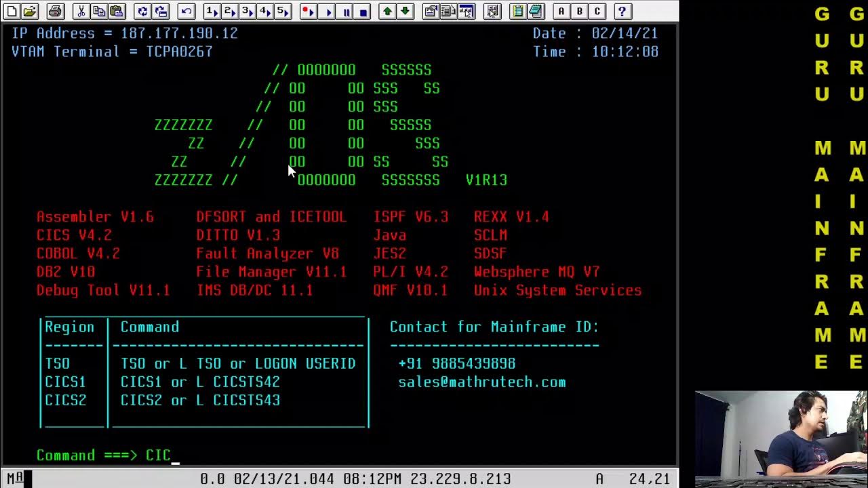868x488 pixels.
Task: Click the Print icon
Action: coord(55,11)
